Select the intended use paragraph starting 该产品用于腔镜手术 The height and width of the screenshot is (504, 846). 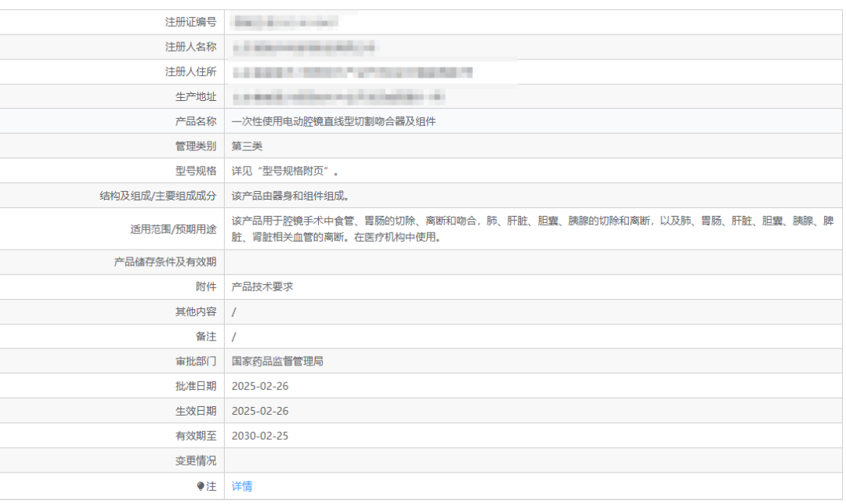(533, 229)
